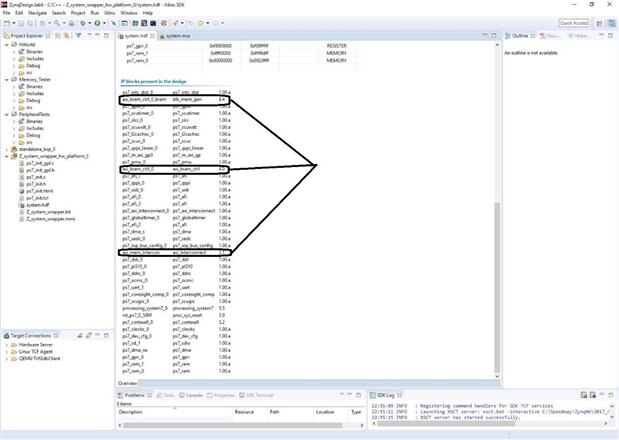The image size is (619, 440).
Task: Click the SDK Log horizontal scrollbar
Action: (446, 423)
